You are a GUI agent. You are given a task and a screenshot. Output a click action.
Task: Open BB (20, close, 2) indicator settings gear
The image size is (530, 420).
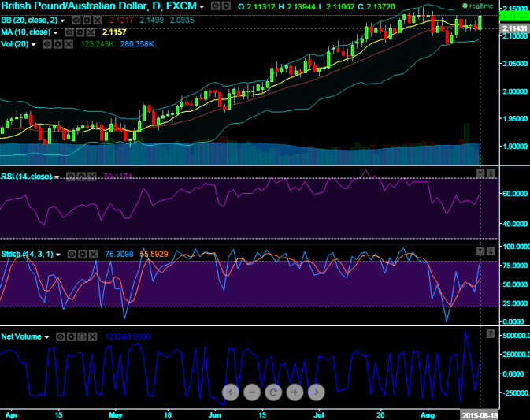(x=87, y=20)
